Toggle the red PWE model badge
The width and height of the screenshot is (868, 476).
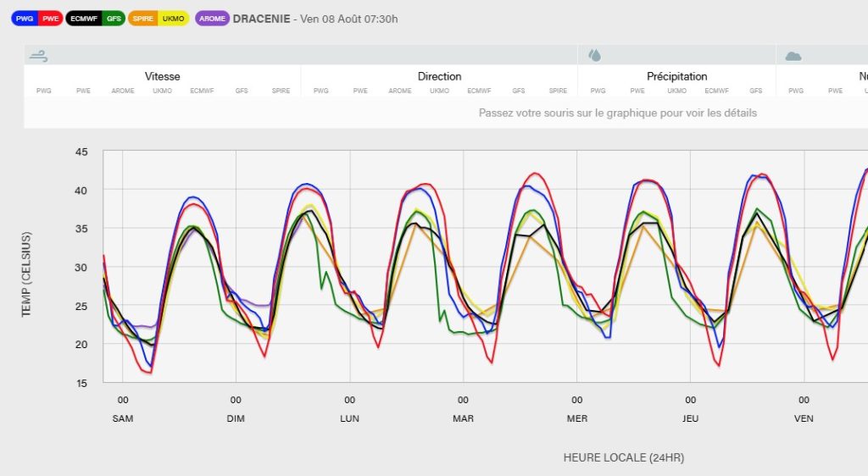click(x=48, y=19)
